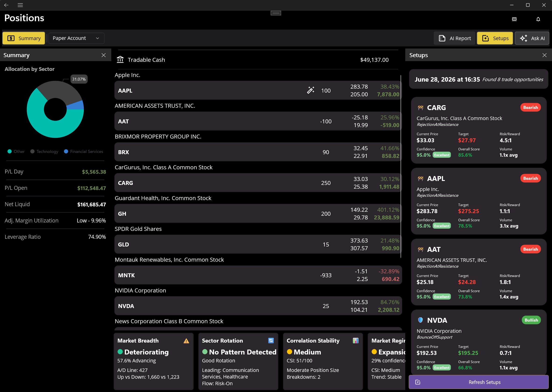Click the Net Liquid value $161,685.47
Image resolution: width=552 pixels, height=392 pixels.
pyautogui.click(x=91, y=205)
